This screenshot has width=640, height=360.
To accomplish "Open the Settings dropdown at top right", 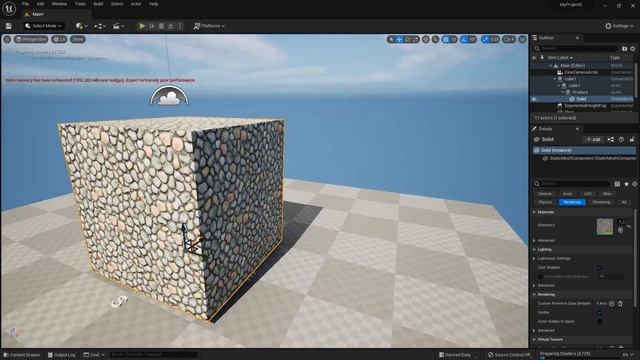I will point(619,26).
